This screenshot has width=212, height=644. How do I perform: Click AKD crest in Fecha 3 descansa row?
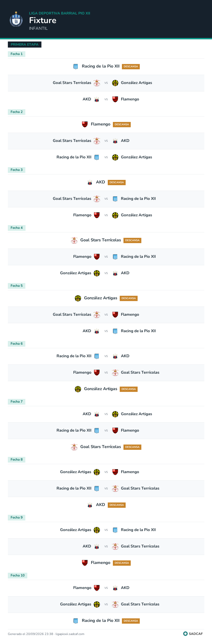point(90,182)
